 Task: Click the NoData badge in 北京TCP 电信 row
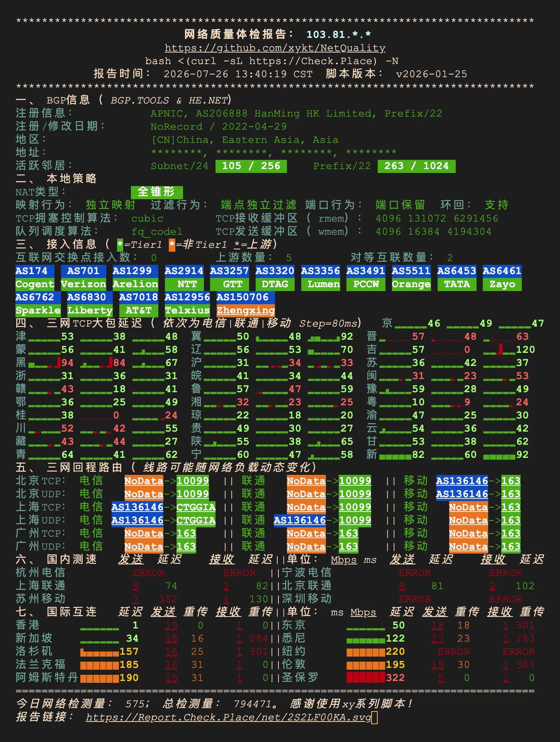pos(144,481)
